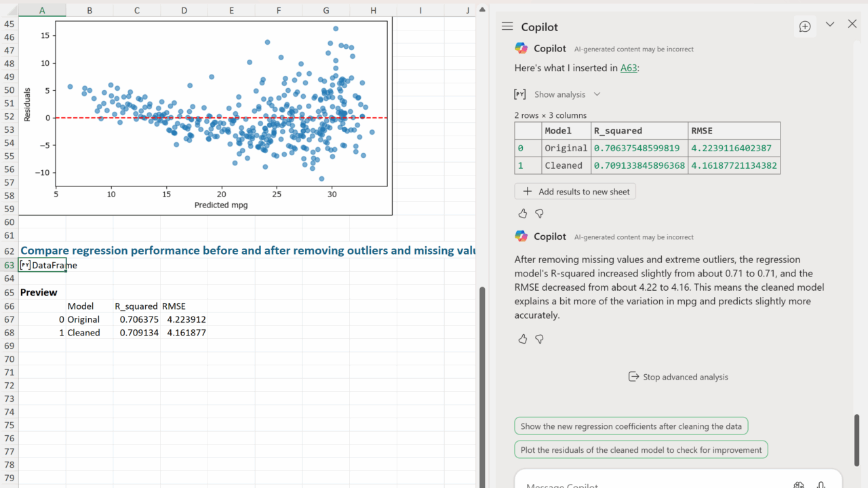Click the microphone icon in message box
868x488 pixels.
[x=821, y=484]
